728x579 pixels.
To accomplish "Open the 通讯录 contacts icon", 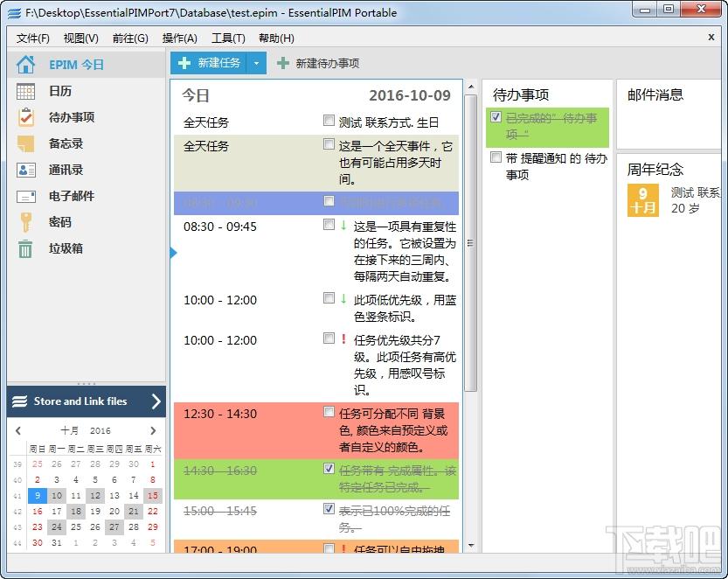I will click(26, 170).
